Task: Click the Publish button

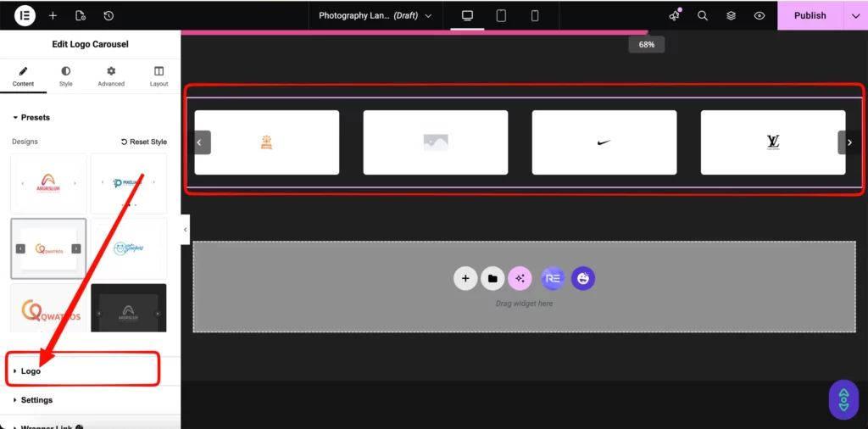Action: tap(810, 15)
